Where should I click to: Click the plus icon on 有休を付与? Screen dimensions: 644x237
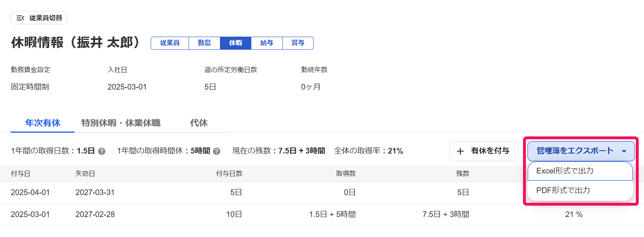(x=460, y=151)
